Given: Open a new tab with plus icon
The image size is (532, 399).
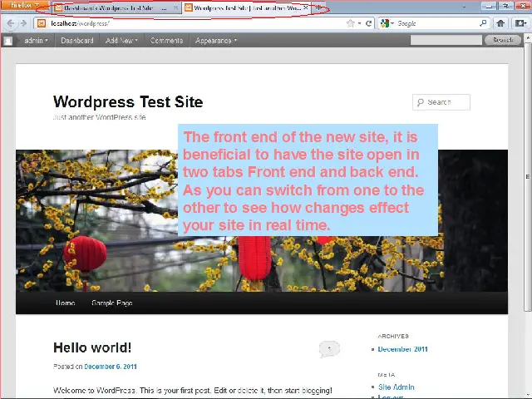Looking at the screenshot, I should click(318, 7).
